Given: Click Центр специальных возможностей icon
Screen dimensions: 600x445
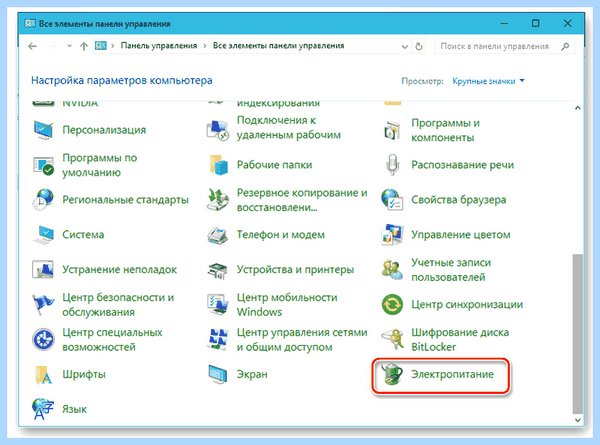Looking at the screenshot, I should point(43,339).
